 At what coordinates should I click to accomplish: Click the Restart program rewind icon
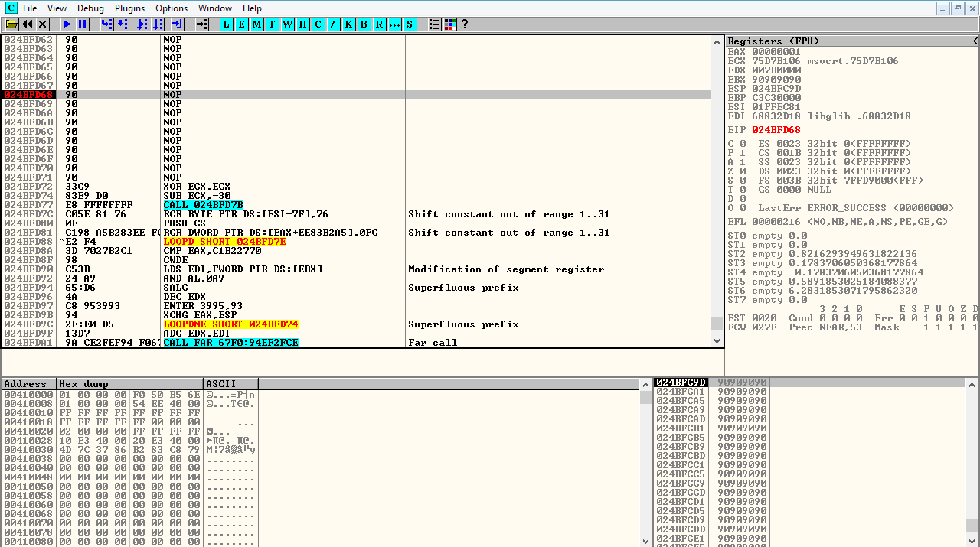pos(28,24)
